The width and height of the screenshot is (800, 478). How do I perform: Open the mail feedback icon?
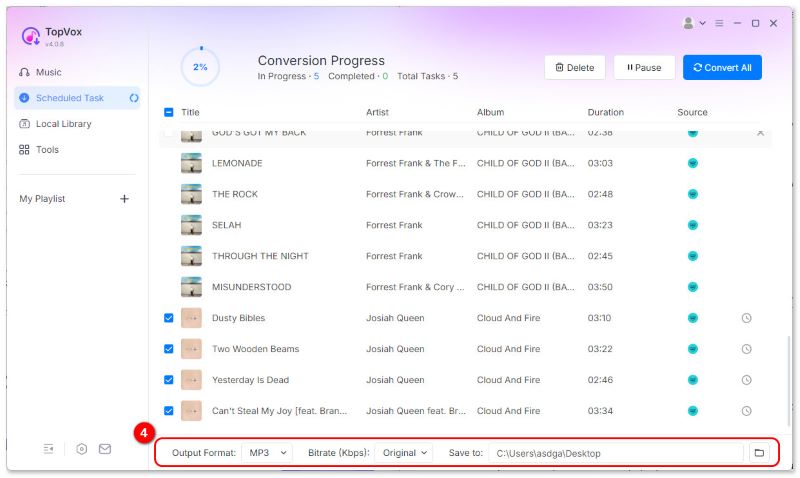105,449
